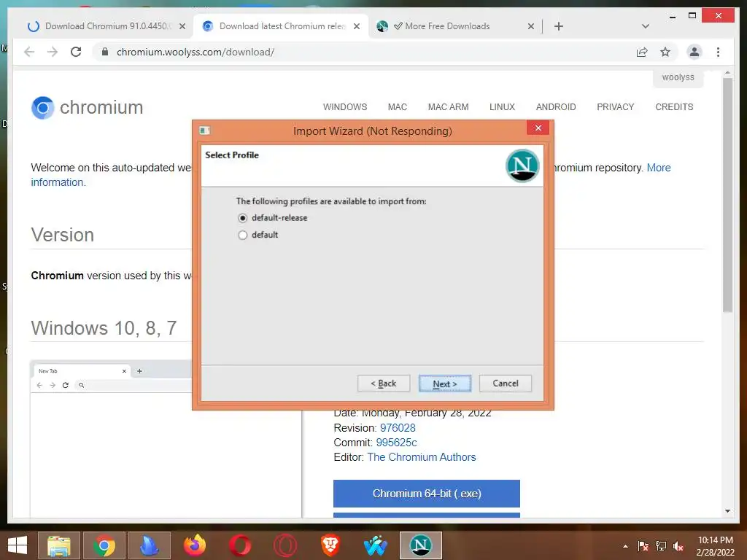Open File Explorer from taskbar

pos(58,545)
